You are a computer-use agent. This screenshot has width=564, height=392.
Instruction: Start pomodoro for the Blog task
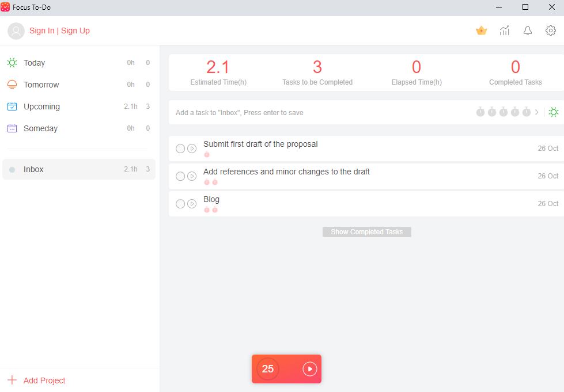tap(192, 204)
